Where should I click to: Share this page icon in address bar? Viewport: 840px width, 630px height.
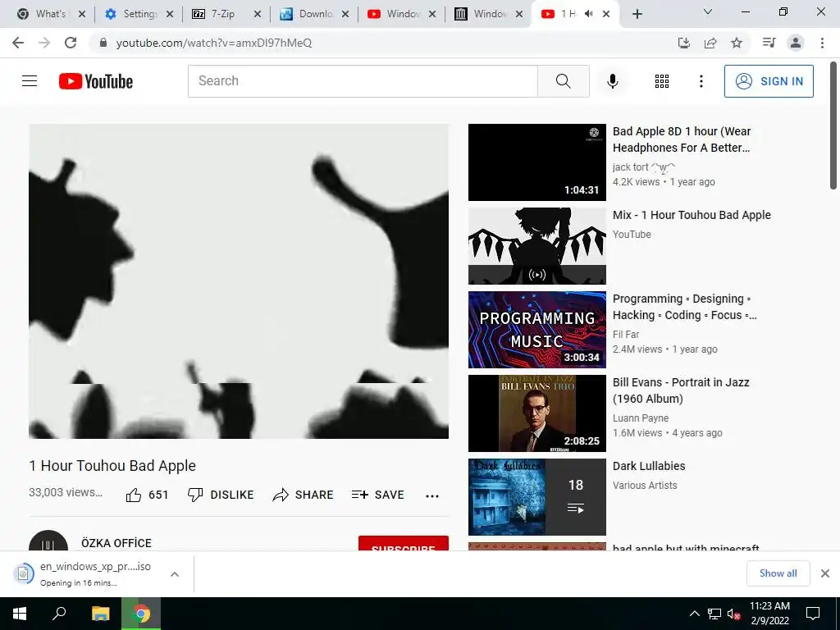(710, 43)
